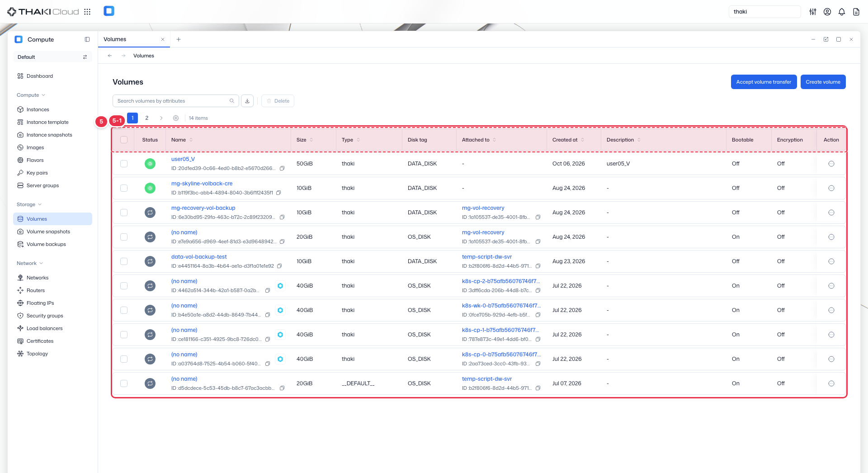
Task: Open table column settings gear icon
Action: 176,118
